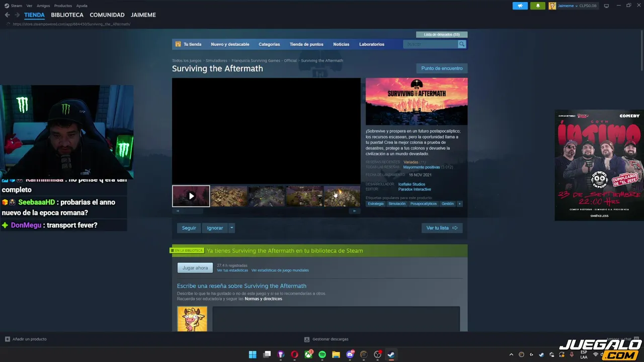Open Steam announcements megaphone button
644x362 pixels.
520,6
